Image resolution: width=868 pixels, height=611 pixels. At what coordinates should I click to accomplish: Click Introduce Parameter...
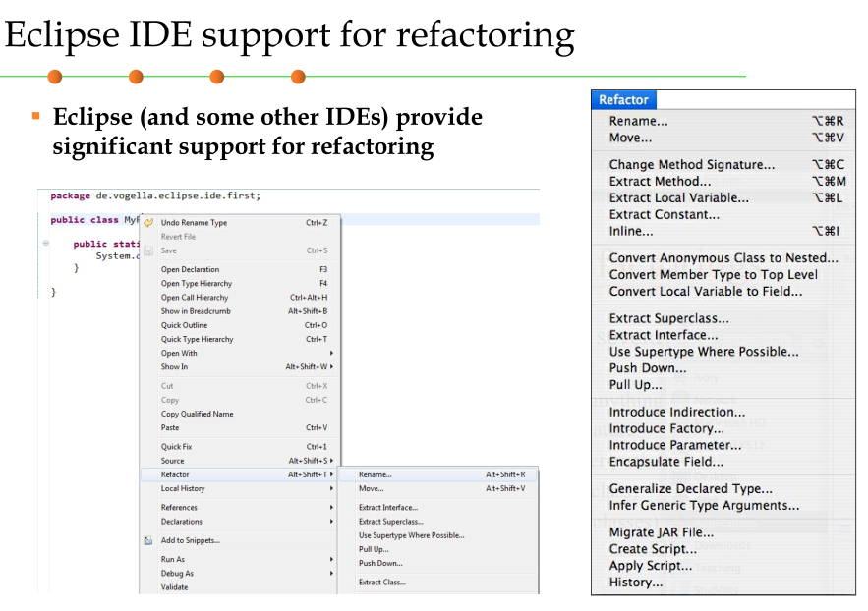pos(723,445)
